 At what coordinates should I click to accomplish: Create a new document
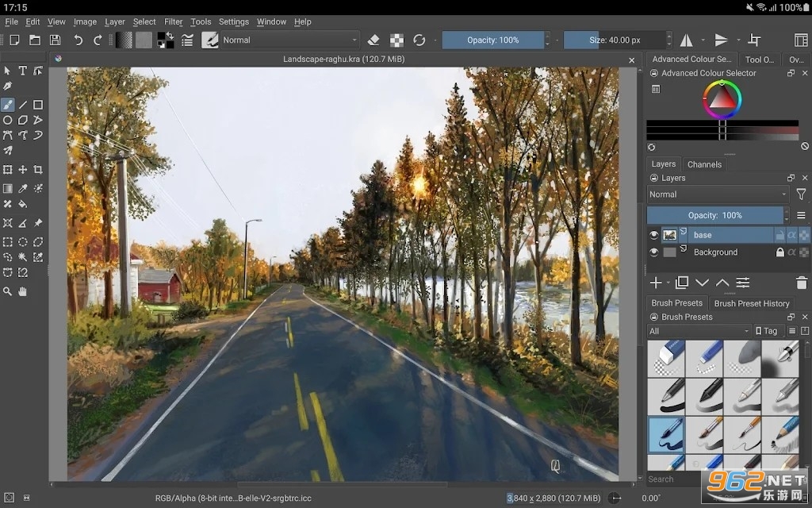coord(14,40)
